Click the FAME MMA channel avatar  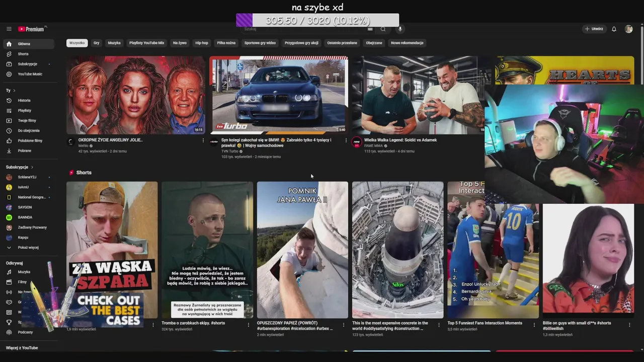[357, 142]
